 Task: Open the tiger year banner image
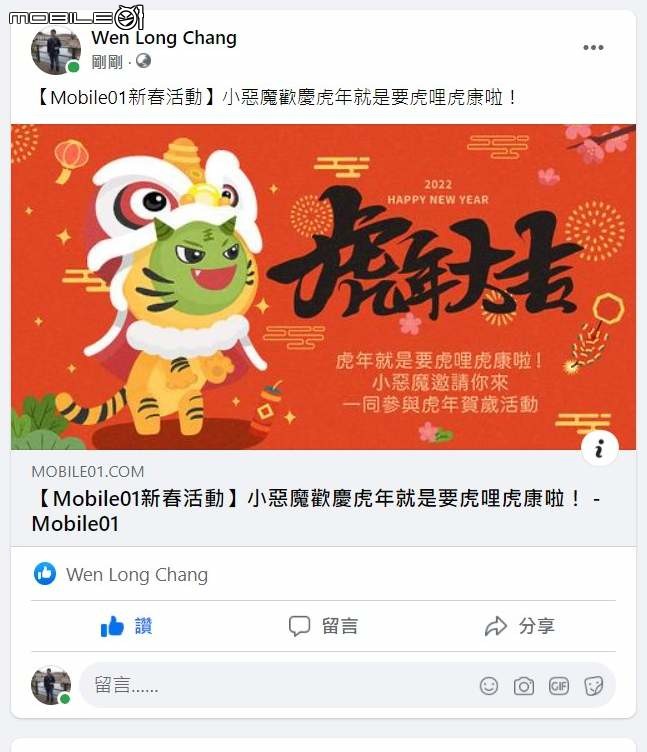(x=323, y=287)
